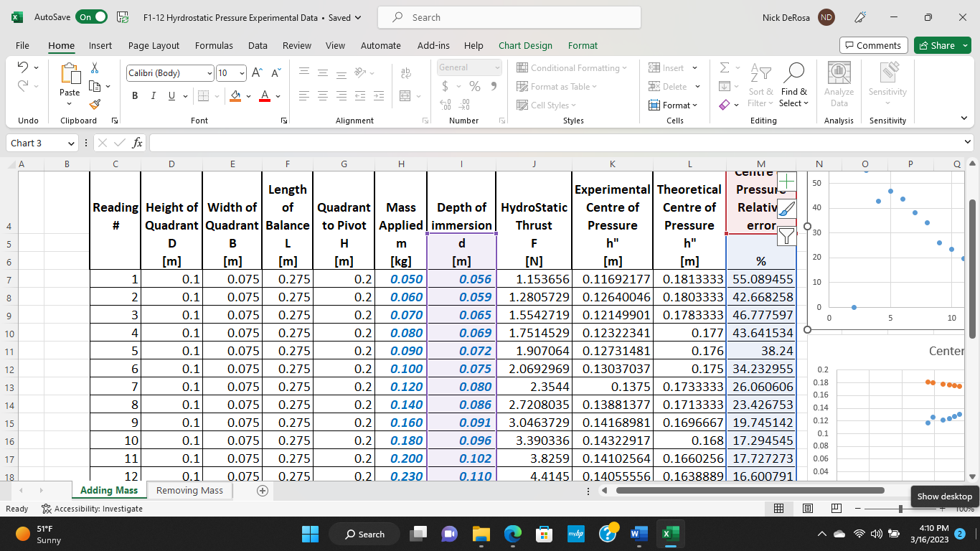Click the Align Left icon
This screenshot has width=980, height=551.
coord(304,96)
